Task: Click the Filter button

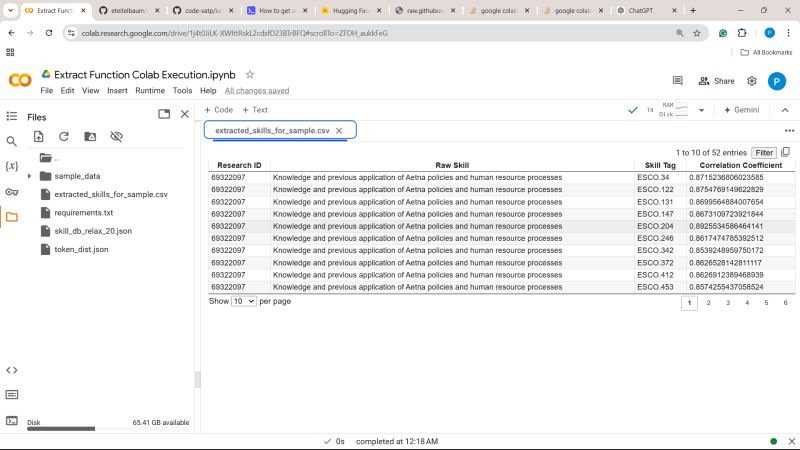Action: 764,153
